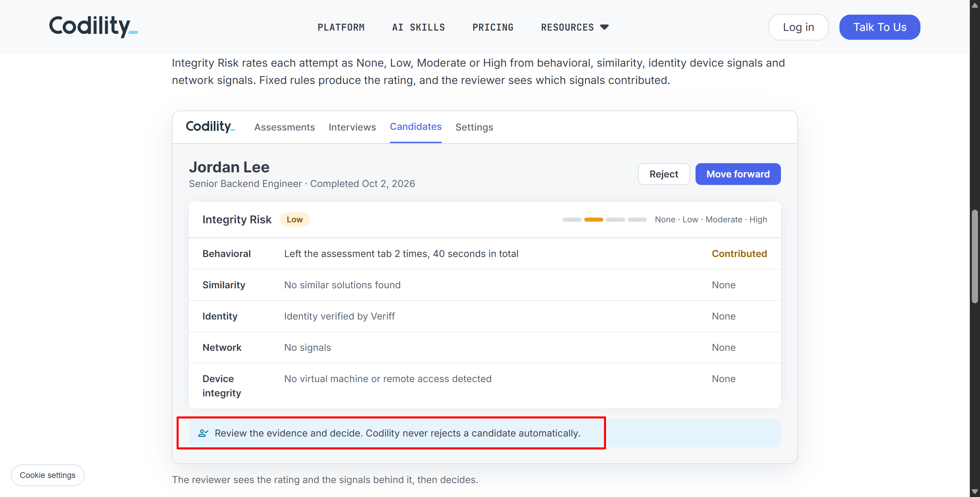Open the AI SKILLS menu item

418,27
